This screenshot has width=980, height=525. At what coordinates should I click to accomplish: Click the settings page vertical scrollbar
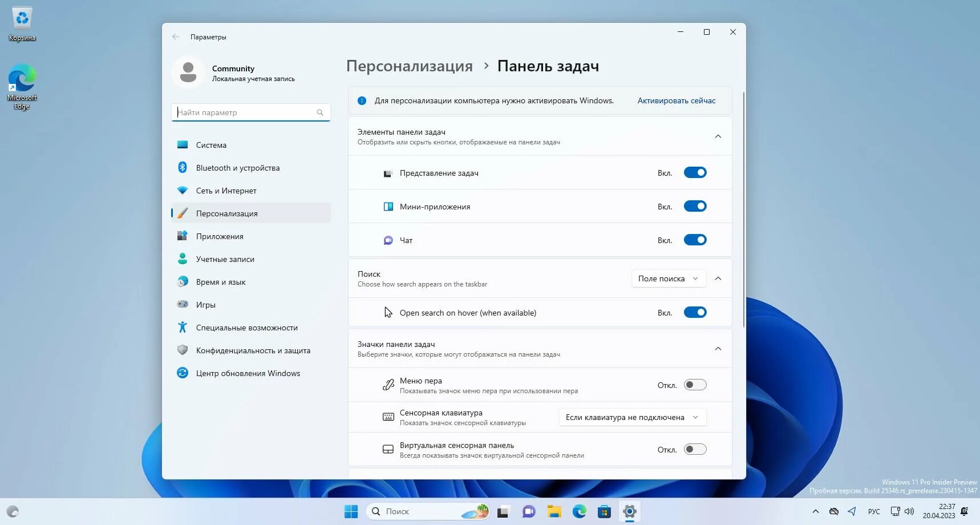pyautogui.click(x=744, y=209)
